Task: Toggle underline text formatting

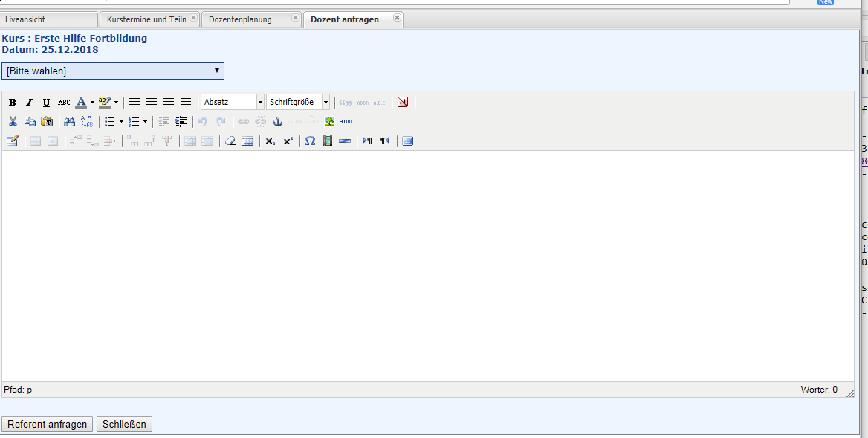Action: (46, 103)
